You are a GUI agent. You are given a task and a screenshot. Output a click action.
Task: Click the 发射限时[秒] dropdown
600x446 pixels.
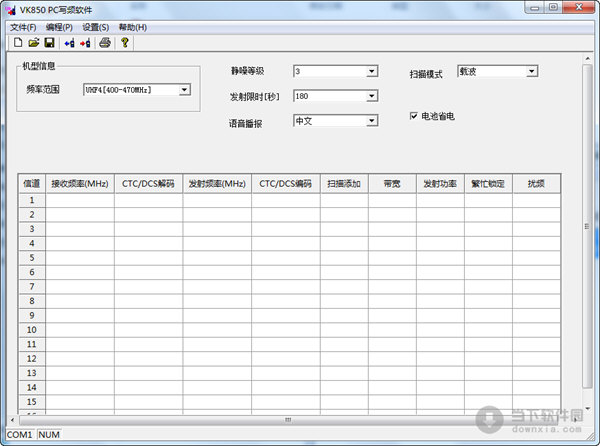pos(371,96)
